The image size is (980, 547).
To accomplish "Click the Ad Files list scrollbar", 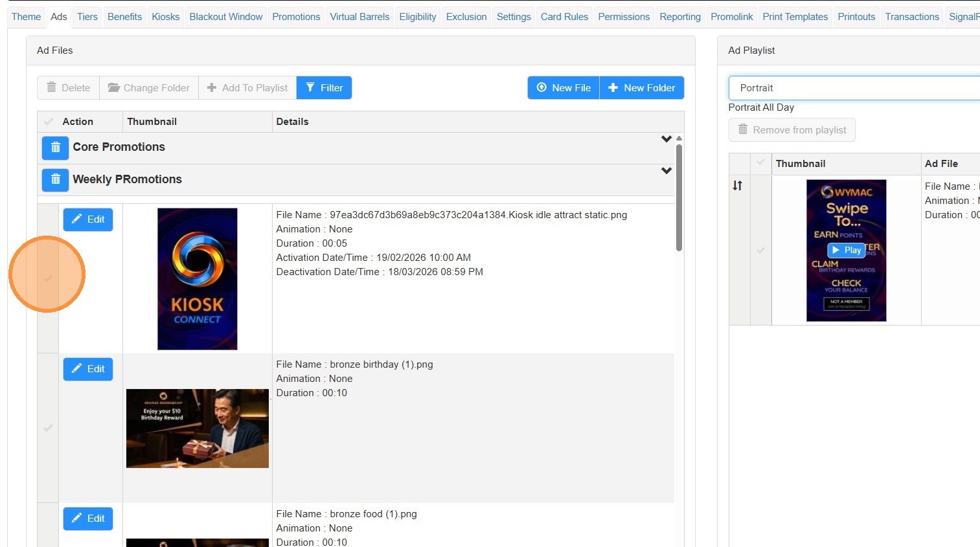I will click(679, 197).
